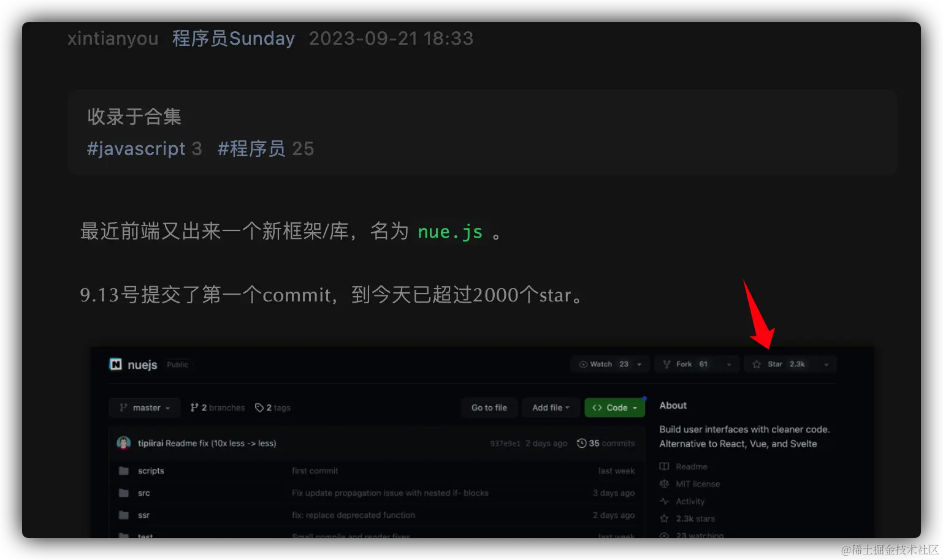This screenshot has width=943, height=560.
Task: Click the About heading
Action: point(673,406)
